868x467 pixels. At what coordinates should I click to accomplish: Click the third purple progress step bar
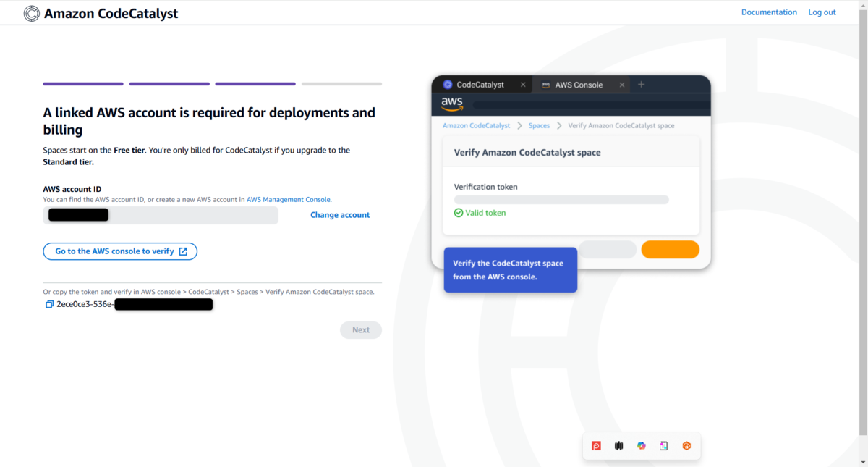click(255, 84)
